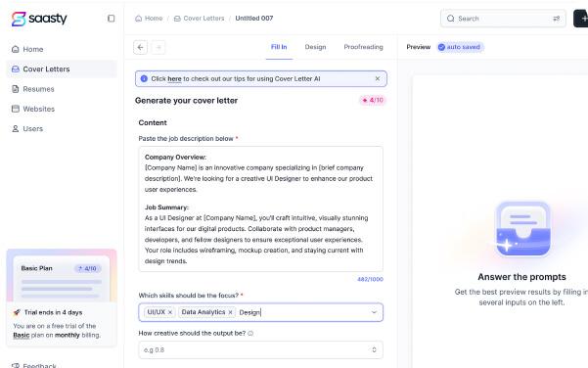Screen dimensions: 588x368
Task: Click the search filter settings icon
Action: [556, 19]
